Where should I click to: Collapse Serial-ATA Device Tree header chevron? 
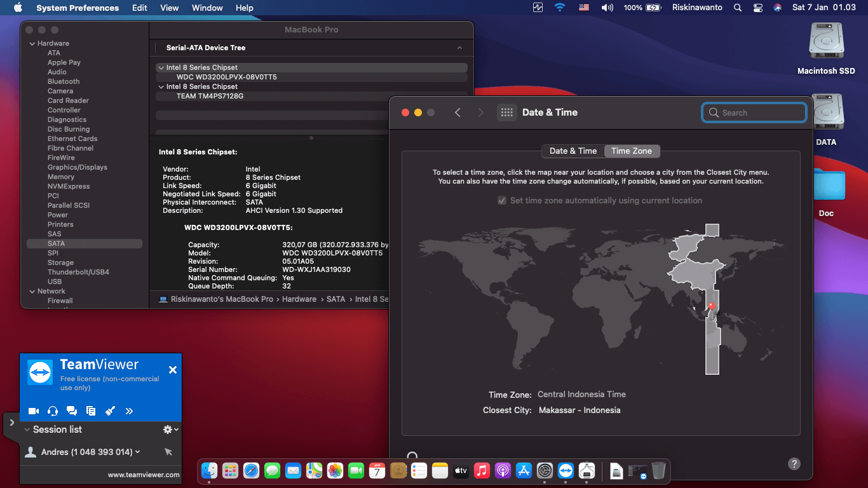(x=459, y=48)
